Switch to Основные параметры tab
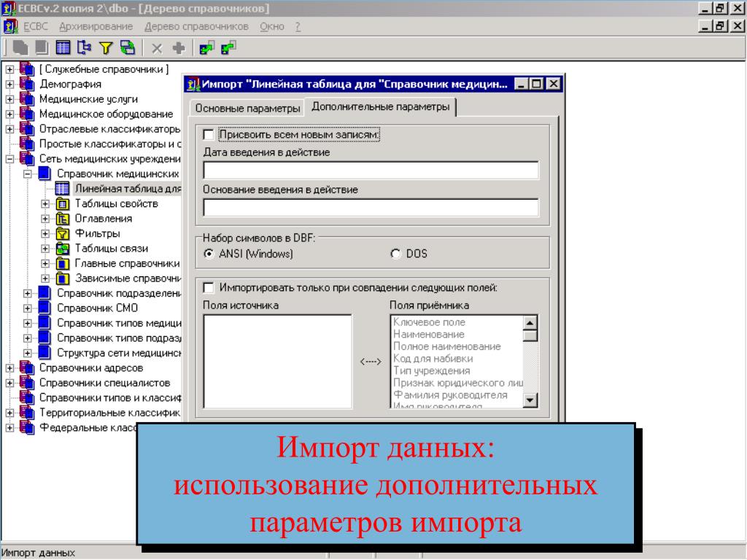This screenshot has height=560, width=747. point(247,109)
